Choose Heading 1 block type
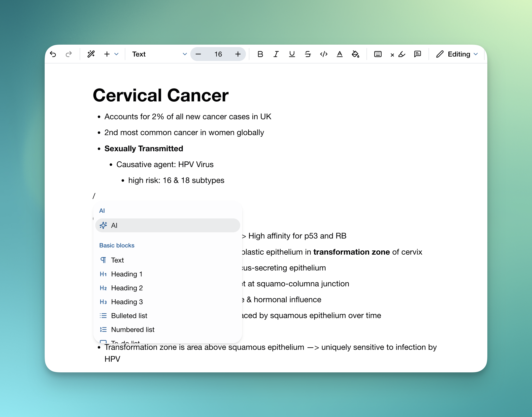 pos(127,274)
